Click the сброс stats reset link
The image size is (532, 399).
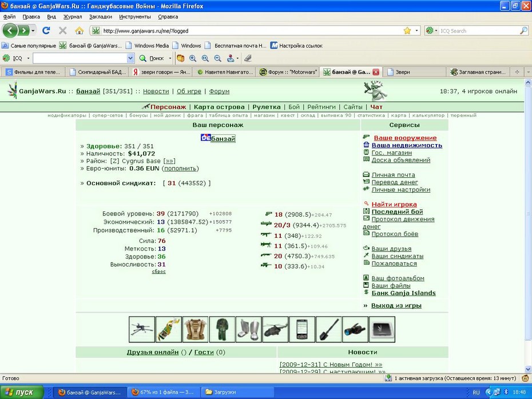pos(158,271)
